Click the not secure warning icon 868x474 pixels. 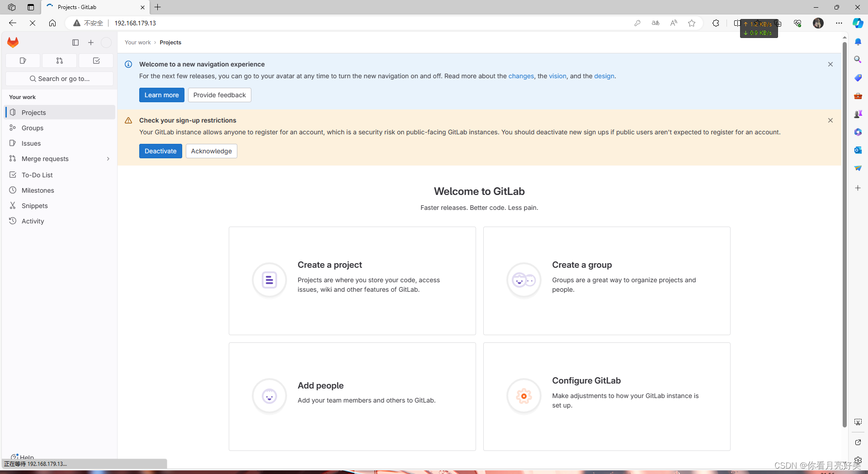(77, 23)
